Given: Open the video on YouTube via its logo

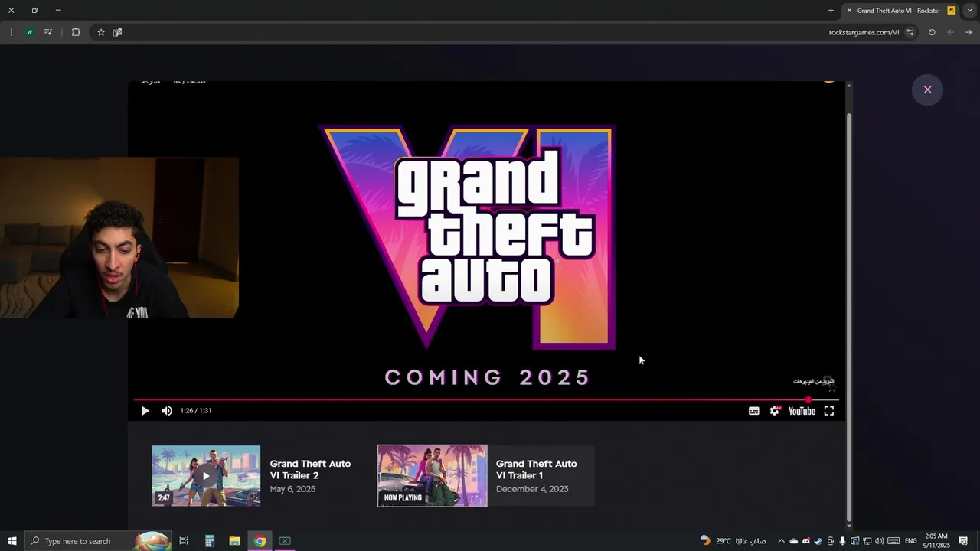Looking at the screenshot, I should click(x=802, y=411).
